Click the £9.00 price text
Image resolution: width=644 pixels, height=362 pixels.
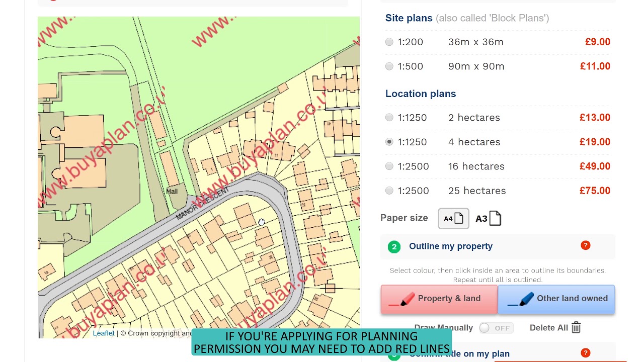598,42
